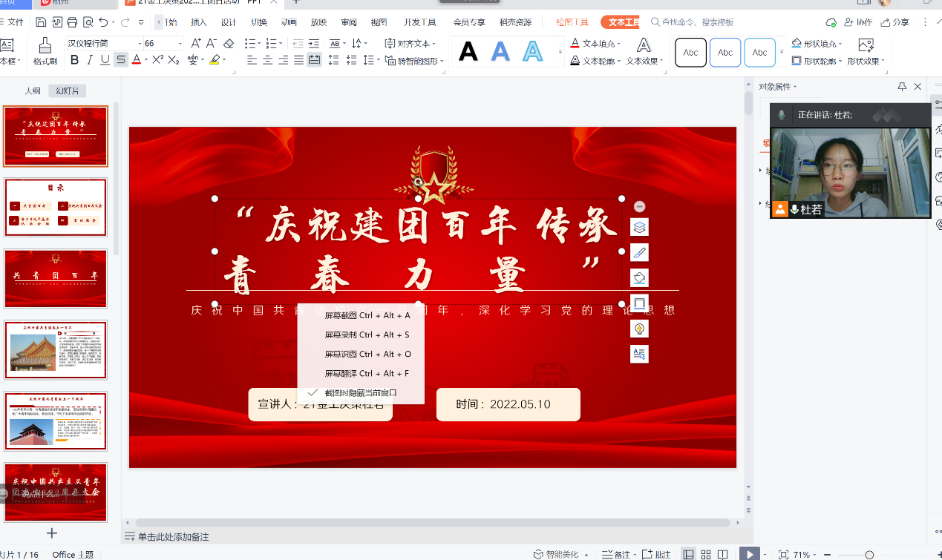This screenshot has width=942, height=560.
Task: Select the Format Painter (格式刷) tool
Action: click(45, 52)
